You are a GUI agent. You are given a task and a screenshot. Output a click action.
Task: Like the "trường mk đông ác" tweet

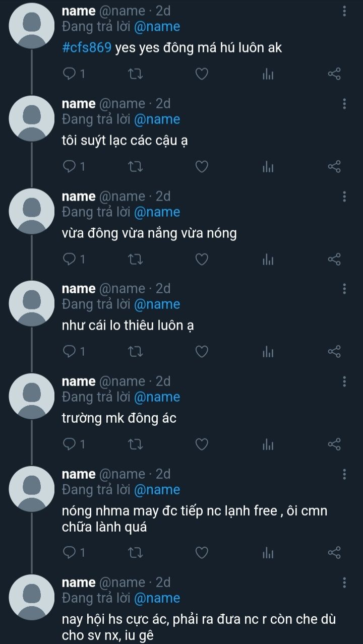202,444
